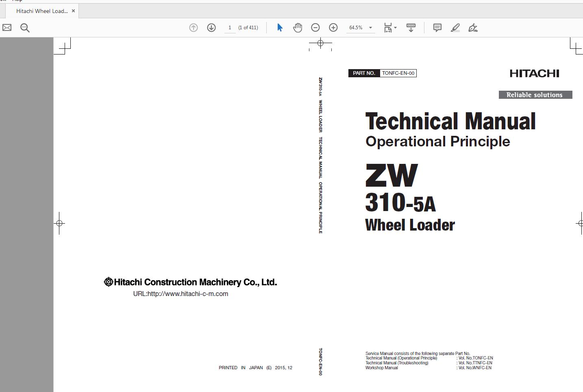Click the Technical Manual heading

pyautogui.click(x=450, y=121)
